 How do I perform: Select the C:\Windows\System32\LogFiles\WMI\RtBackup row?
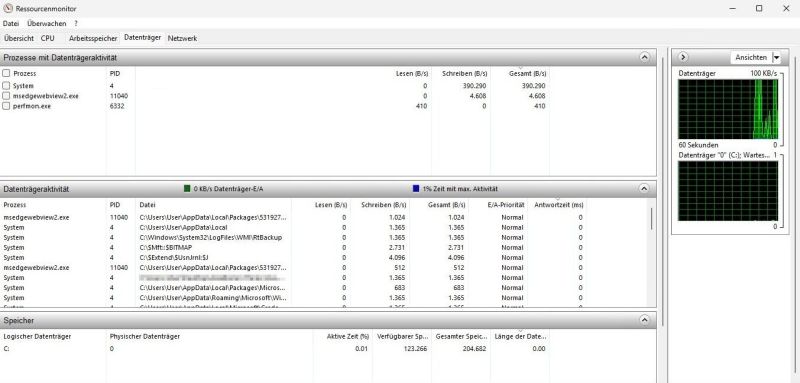293,238
